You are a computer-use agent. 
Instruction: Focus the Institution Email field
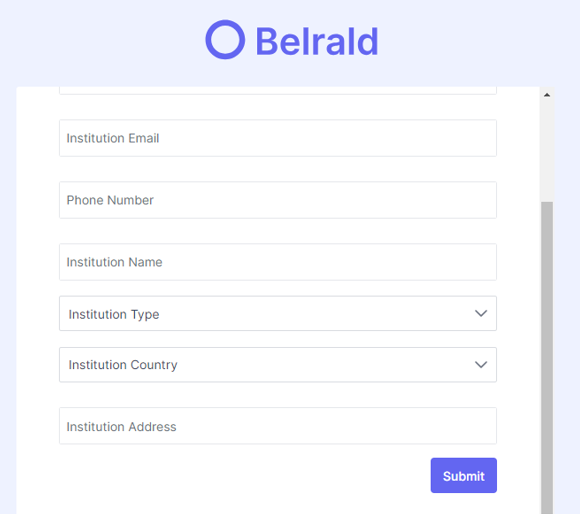[278, 138]
